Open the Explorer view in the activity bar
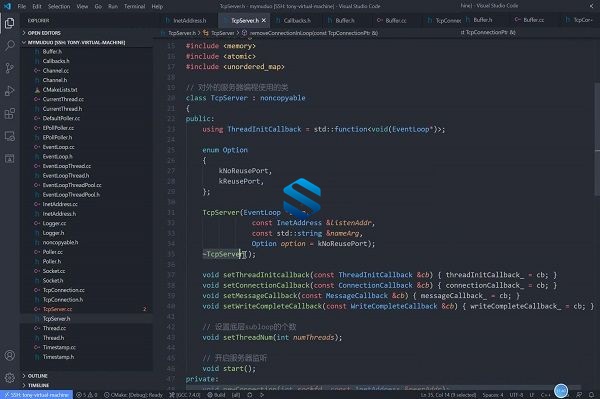This screenshot has width=600, height=399. 10,23
